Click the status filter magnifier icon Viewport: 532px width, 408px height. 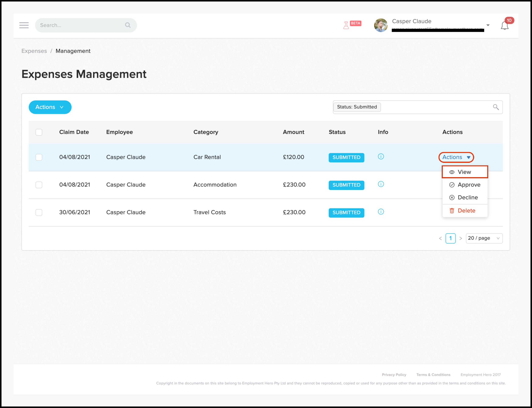496,107
